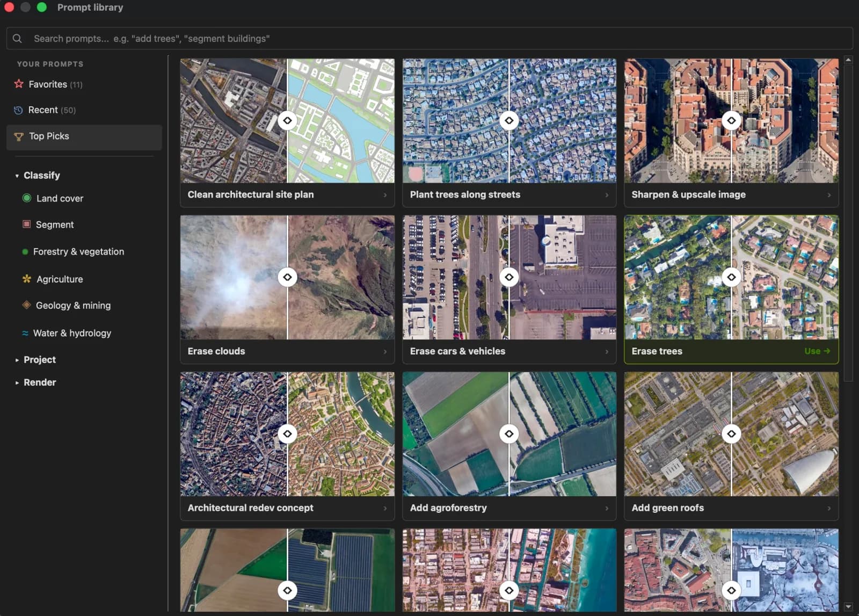Click the Segment red square icon
The image size is (859, 616).
pos(26,224)
